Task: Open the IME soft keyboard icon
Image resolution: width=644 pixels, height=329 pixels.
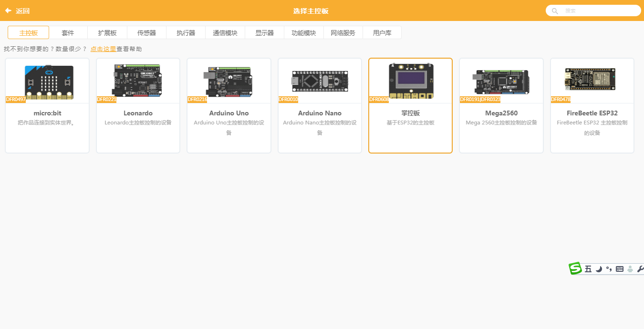Action: pos(620,269)
